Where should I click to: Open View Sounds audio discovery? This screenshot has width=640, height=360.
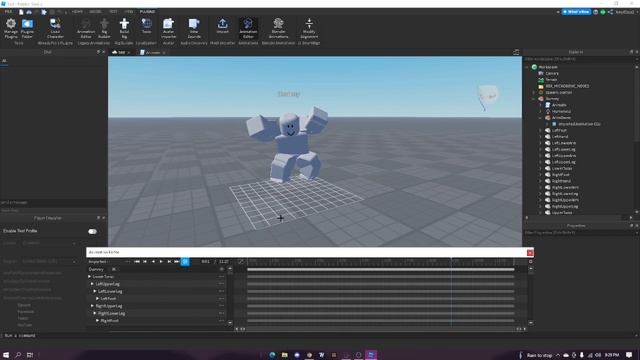tap(194, 28)
